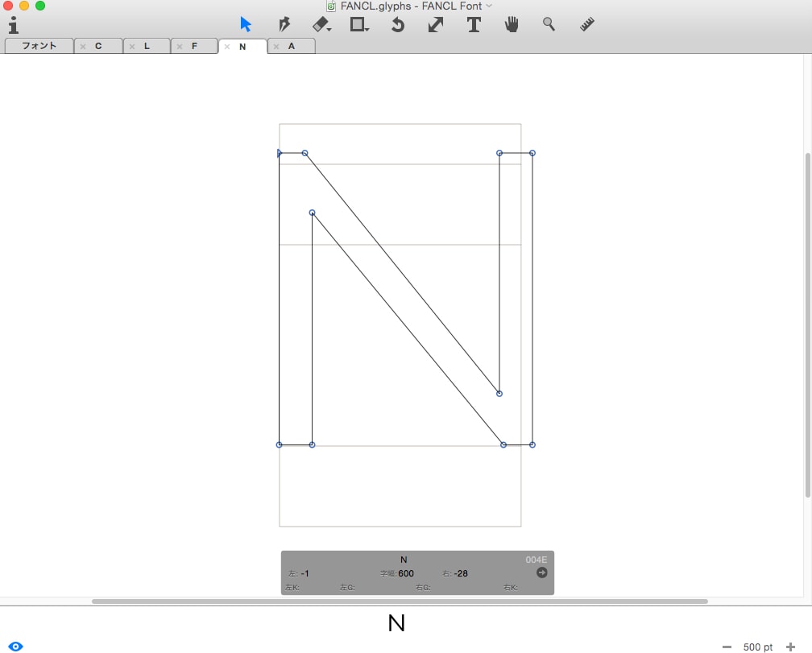Close the N tab
Image resolution: width=812 pixels, height=653 pixels.
227,47
